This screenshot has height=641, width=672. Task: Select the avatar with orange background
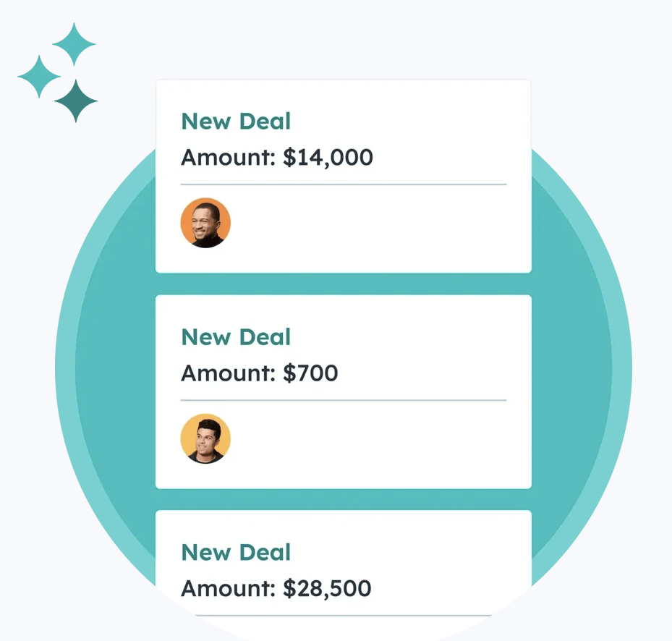205,223
